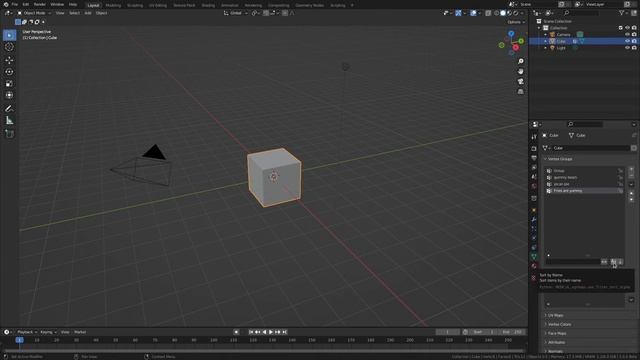Select the Light object in outliner
Image resolution: width=640 pixels, height=360 pixels.
pos(561,48)
